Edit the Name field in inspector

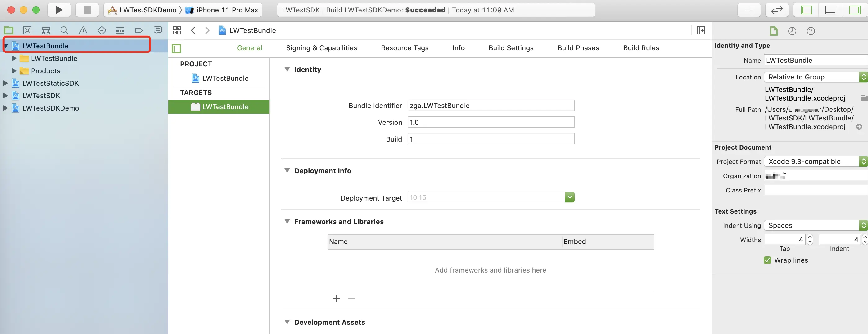coord(816,60)
